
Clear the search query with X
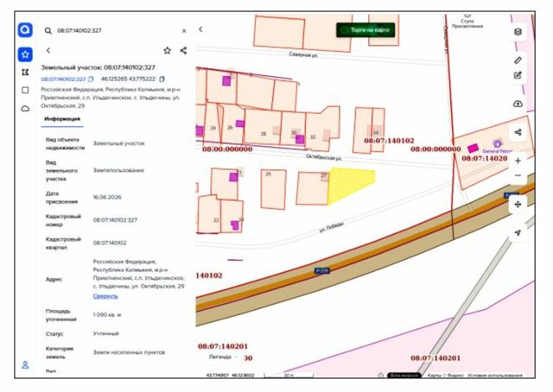coord(184,31)
